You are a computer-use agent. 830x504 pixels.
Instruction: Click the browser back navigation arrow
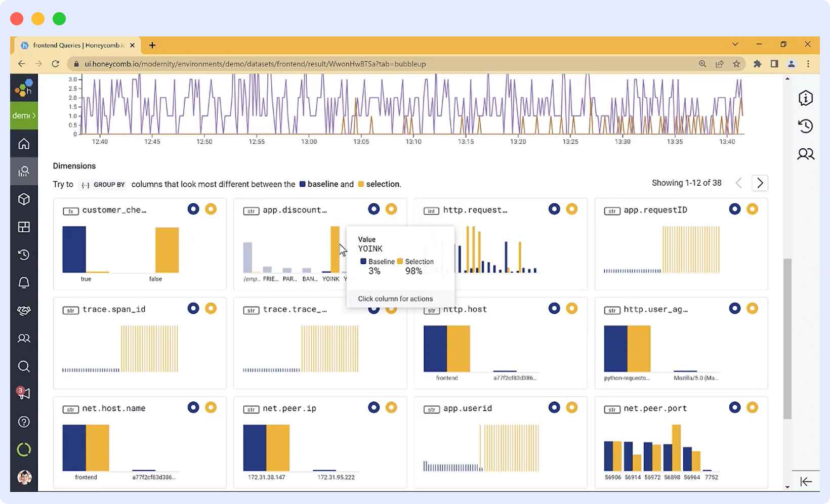click(x=21, y=64)
